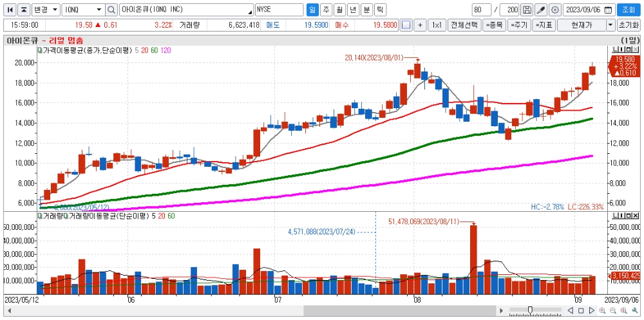The height and width of the screenshot is (320, 644).
Task: Close the price chart pane X icon
Action: pyautogui.click(x=636, y=50)
